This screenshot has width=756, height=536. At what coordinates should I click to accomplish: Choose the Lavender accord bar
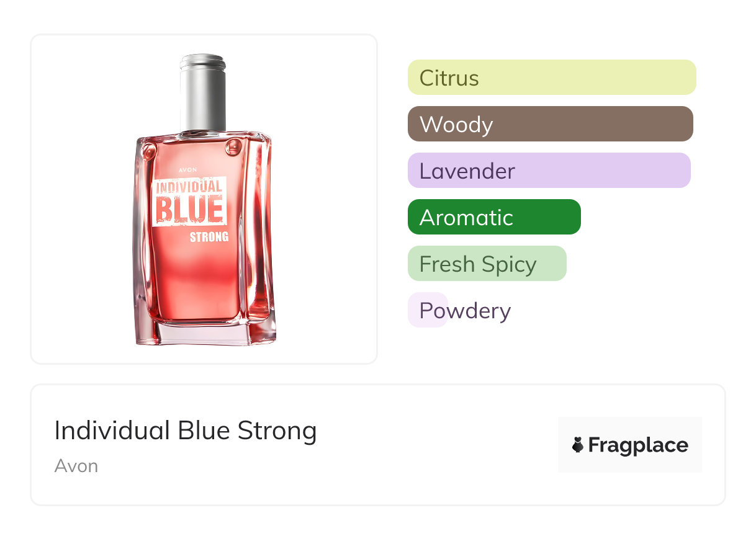549,171
